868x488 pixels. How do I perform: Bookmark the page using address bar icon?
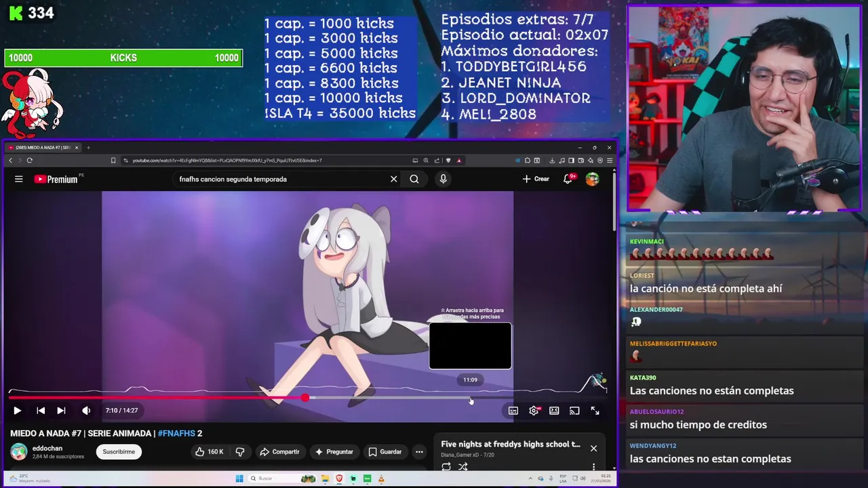coord(113,161)
